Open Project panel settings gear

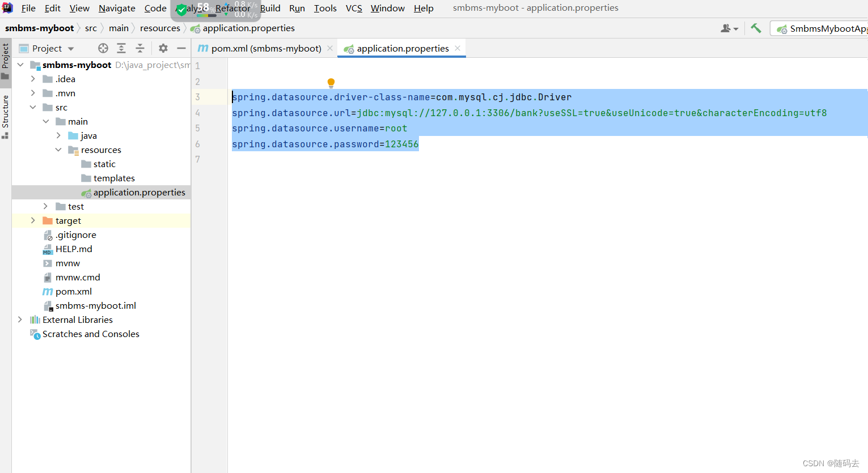pyautogui.click(x=163, y=48)
